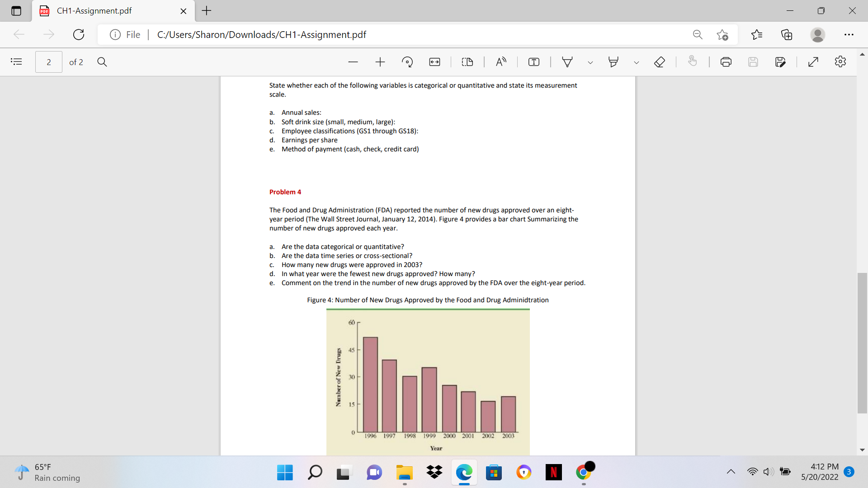Activate the Read aloud feature
This screenshot has height=488, width=868.
tap(501, 62)
